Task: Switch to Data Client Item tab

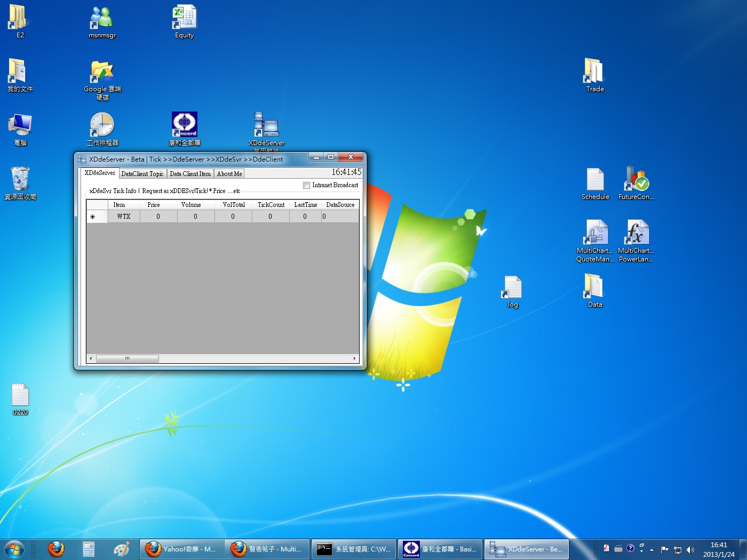Action: pyautogui.click(x=190, y=174)
